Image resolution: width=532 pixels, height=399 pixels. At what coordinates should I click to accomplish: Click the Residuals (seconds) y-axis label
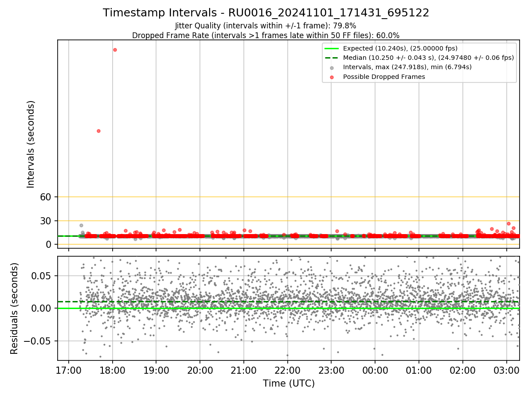[15, 308]
